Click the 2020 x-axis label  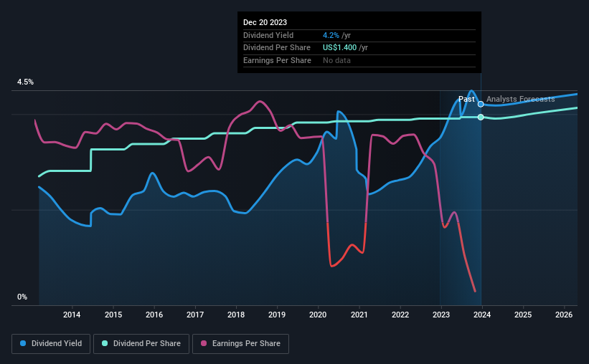(x=318, y=315)
